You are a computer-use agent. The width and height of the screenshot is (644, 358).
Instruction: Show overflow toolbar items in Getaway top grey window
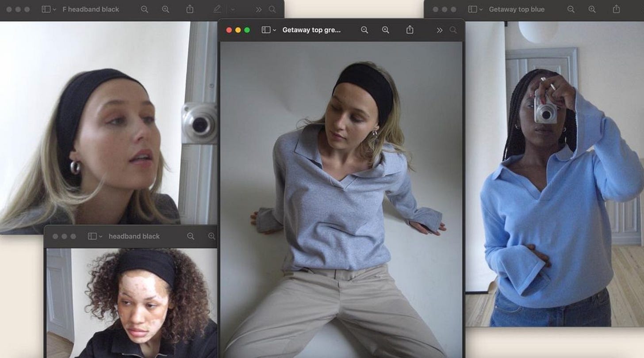(x=439, y=30)
